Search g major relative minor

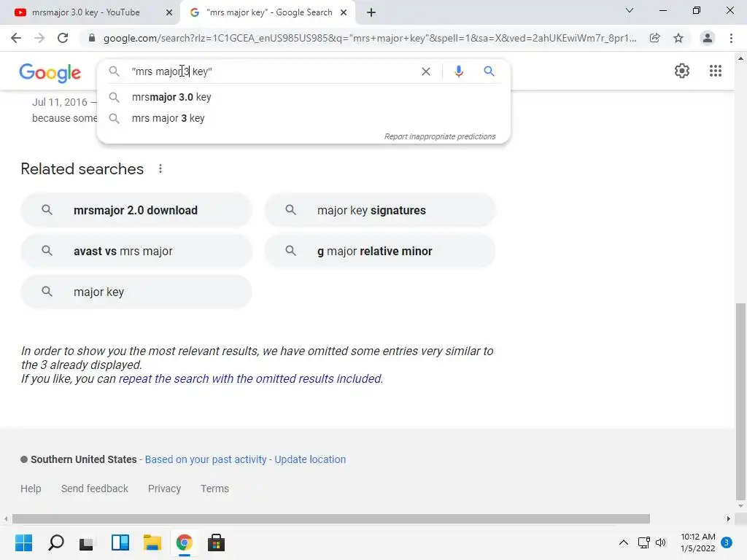pyautogui.click(x=380, y=251)
